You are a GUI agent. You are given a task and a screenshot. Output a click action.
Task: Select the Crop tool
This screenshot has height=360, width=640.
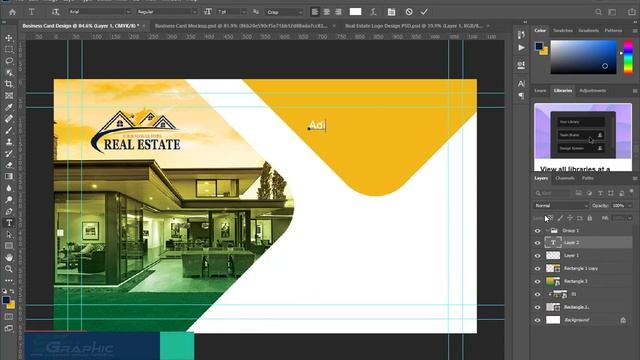[x=9, y=84]
